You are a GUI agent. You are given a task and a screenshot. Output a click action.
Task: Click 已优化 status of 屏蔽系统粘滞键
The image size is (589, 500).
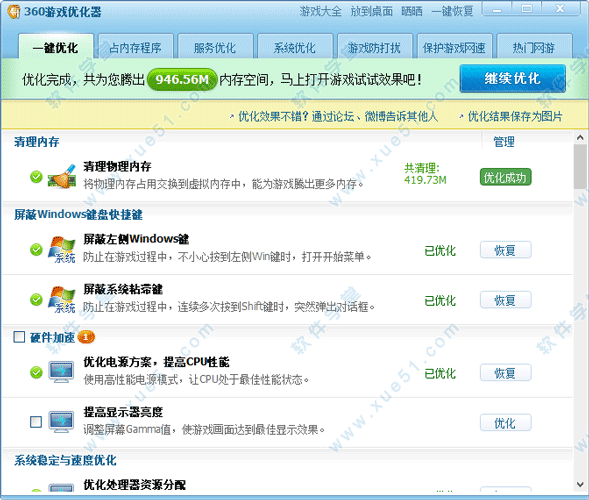coord(440,301)
